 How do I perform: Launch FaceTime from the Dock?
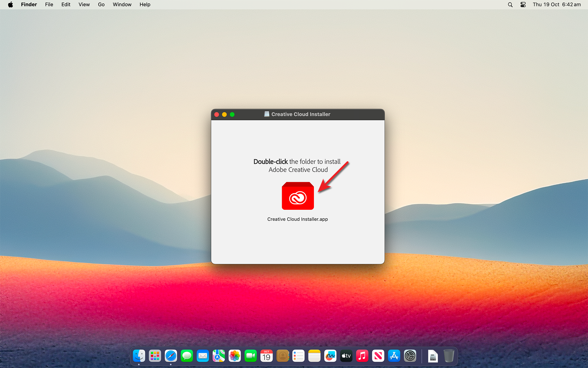tap(251, 356)
